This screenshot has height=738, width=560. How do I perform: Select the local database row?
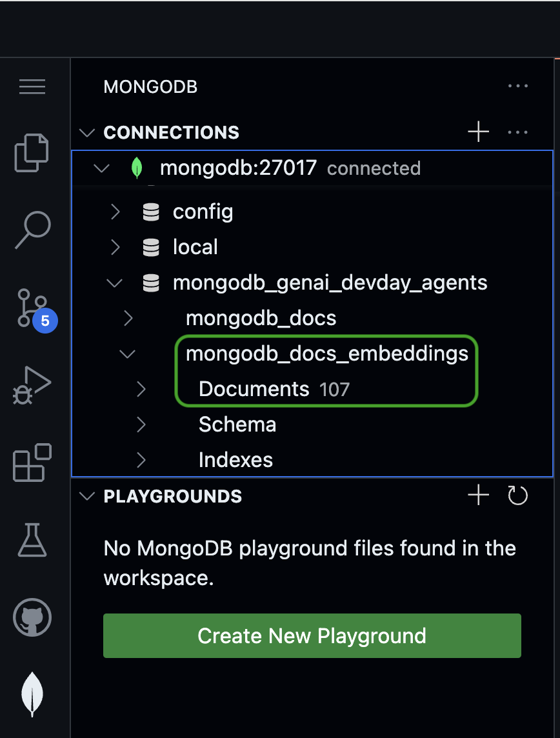tap(312, 247)
